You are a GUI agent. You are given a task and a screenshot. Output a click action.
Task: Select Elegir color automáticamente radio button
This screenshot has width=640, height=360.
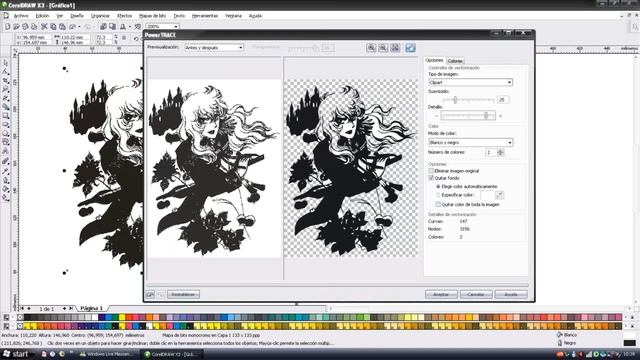438,187
